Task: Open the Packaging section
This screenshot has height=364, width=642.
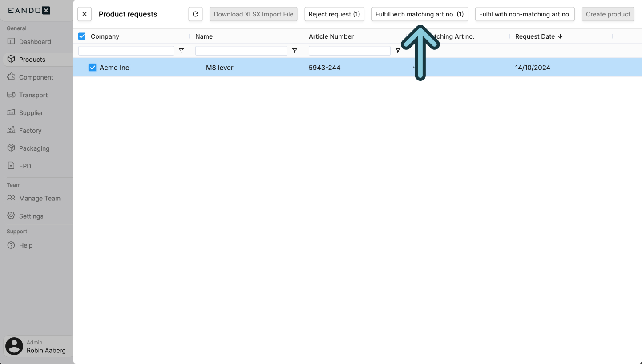Action: coord(33,148)
